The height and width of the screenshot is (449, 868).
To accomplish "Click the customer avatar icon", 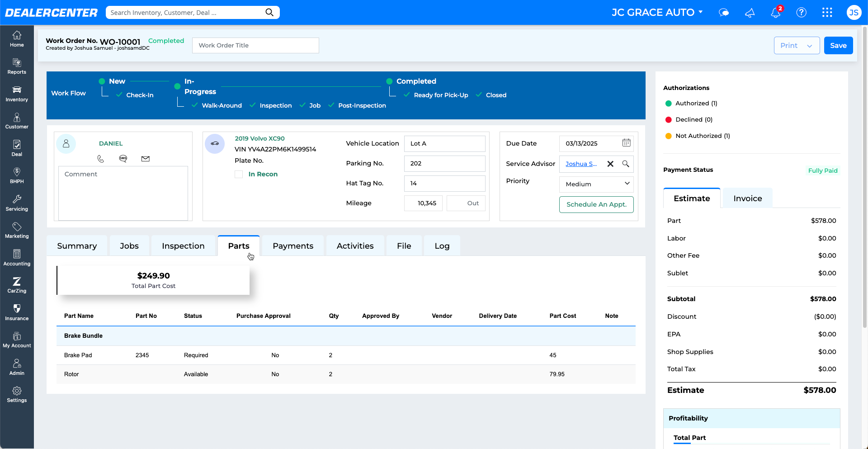I will (x=66, y=144).
